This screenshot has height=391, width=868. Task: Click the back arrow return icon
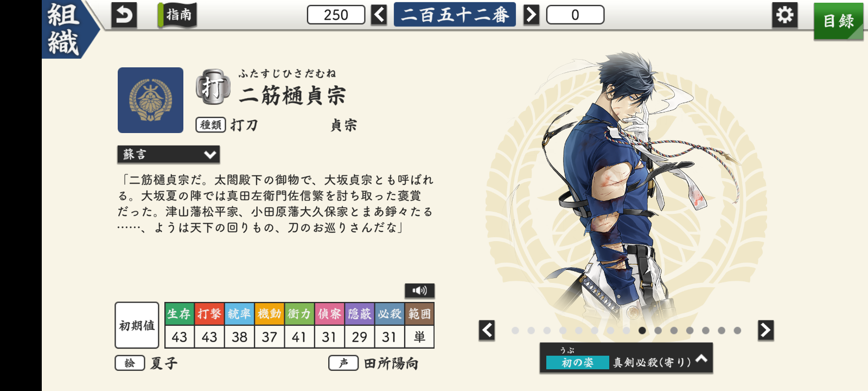[124, 15]
